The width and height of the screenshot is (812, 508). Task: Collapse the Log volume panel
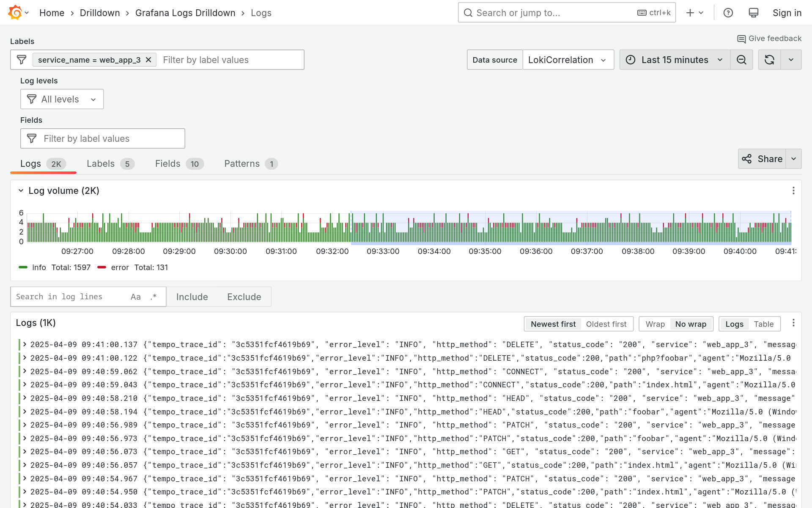(21, 190)
